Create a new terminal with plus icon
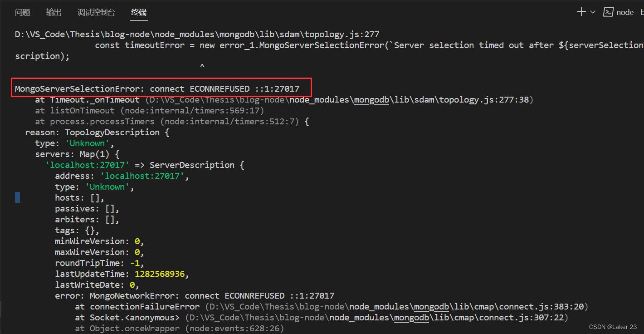 tap(581, 12)
